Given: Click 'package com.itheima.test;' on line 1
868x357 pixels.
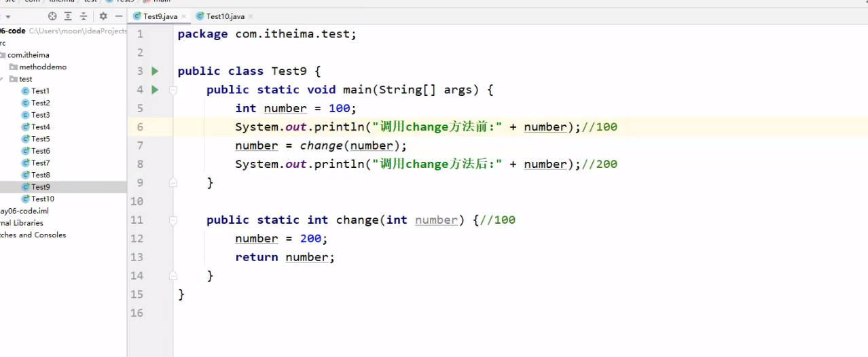Looking at the screenshot, I should 267,34.
